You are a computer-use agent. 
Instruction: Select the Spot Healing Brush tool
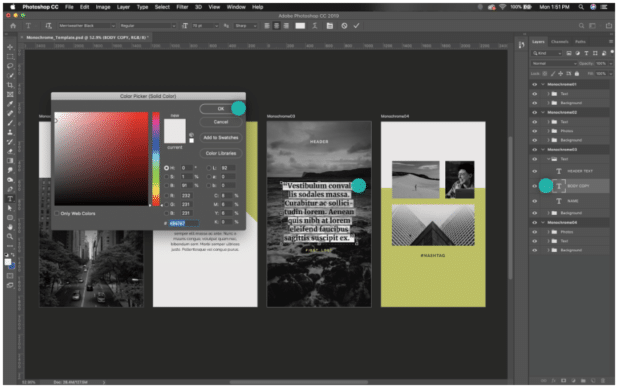tap(10, 114)
